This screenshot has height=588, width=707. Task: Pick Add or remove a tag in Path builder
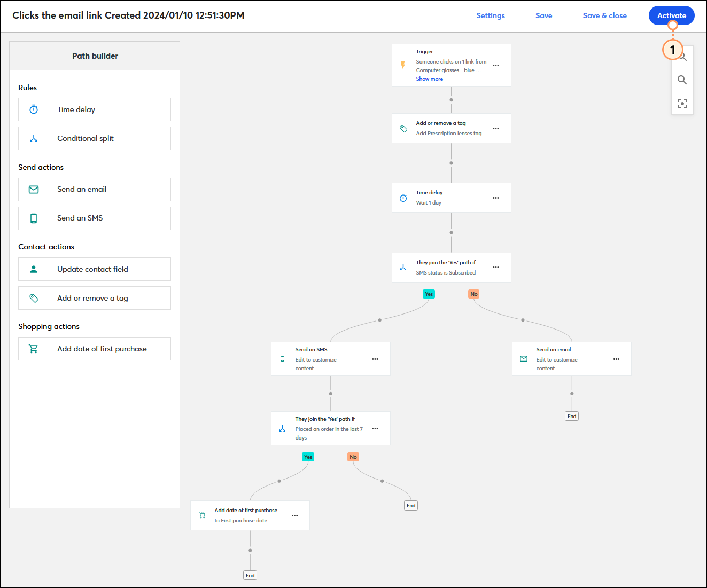click(95, 298)
